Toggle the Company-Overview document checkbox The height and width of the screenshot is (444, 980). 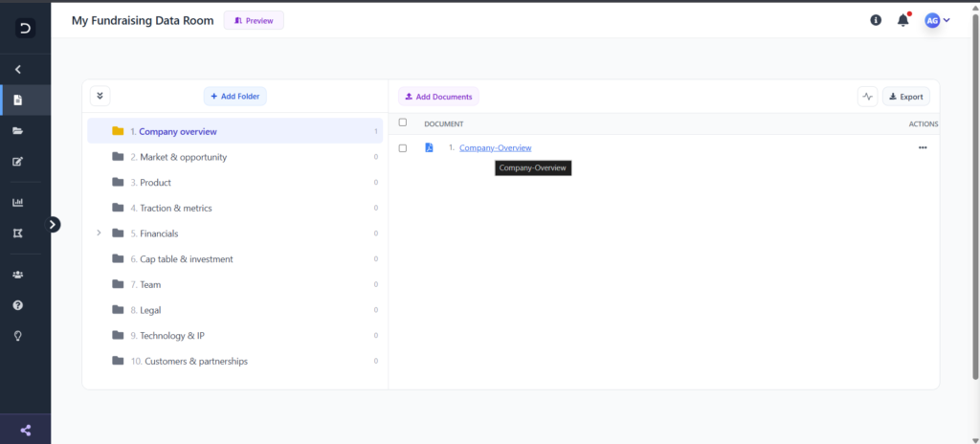pos(403,148)
